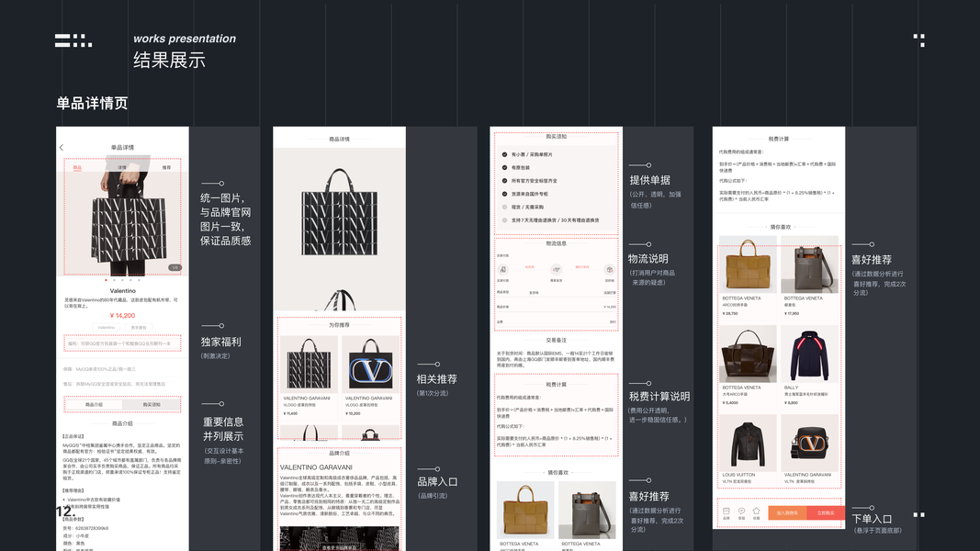980x551 pixels.
Task: Toggle the 有小票 / 采购单照片 checkbox
Action: pyautogui.click(x=504, y=154)
